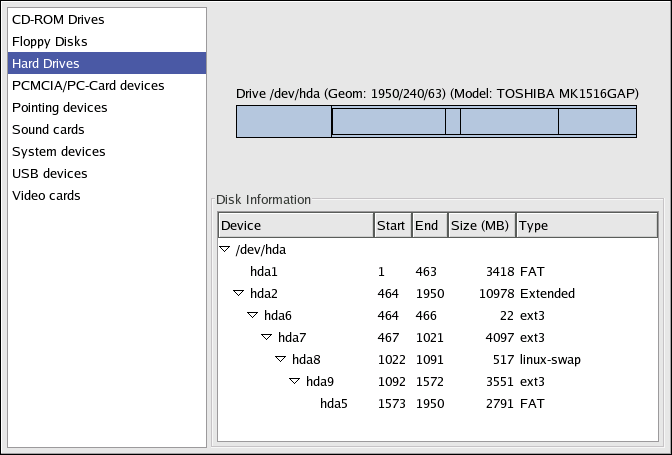This screenshot has width=672, height=455.
Task: Collapse the hda7 disclosure triangle
Action: 267,338
